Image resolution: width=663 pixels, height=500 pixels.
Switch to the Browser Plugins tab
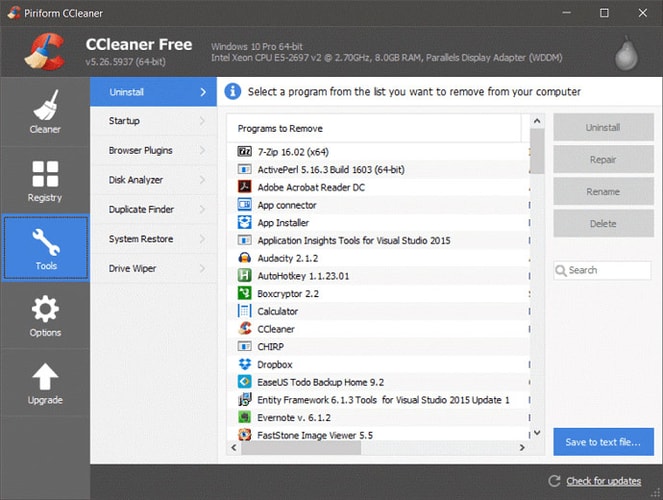pos(141,151)
